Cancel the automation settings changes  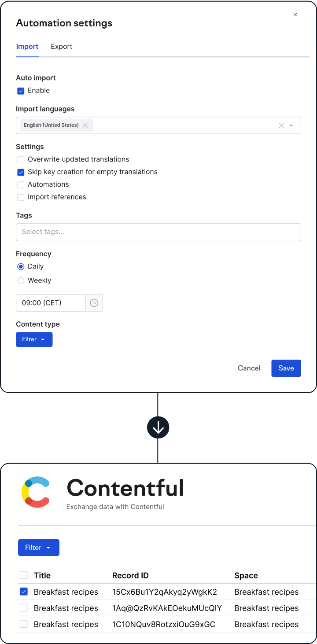pos(249,368)
